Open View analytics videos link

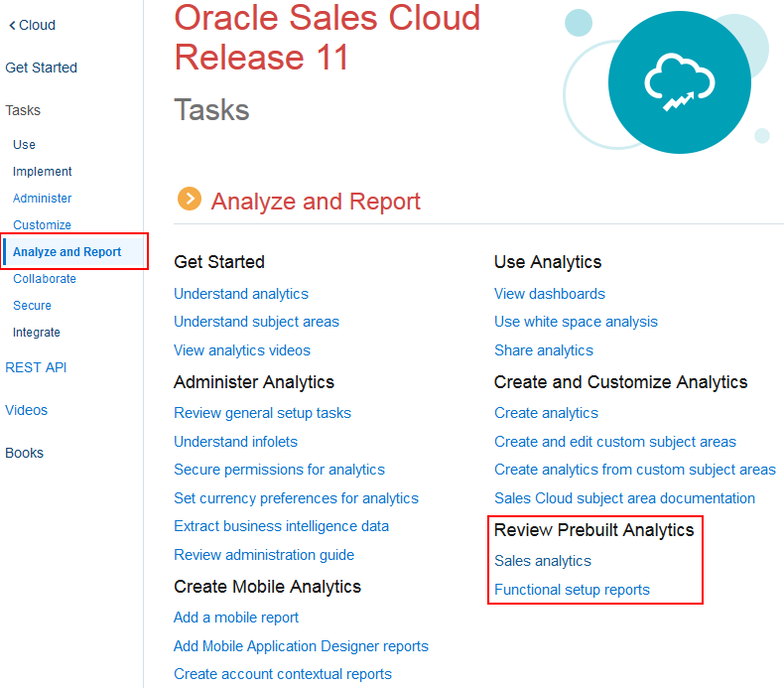pyautogui.click(x=242, y=350)
